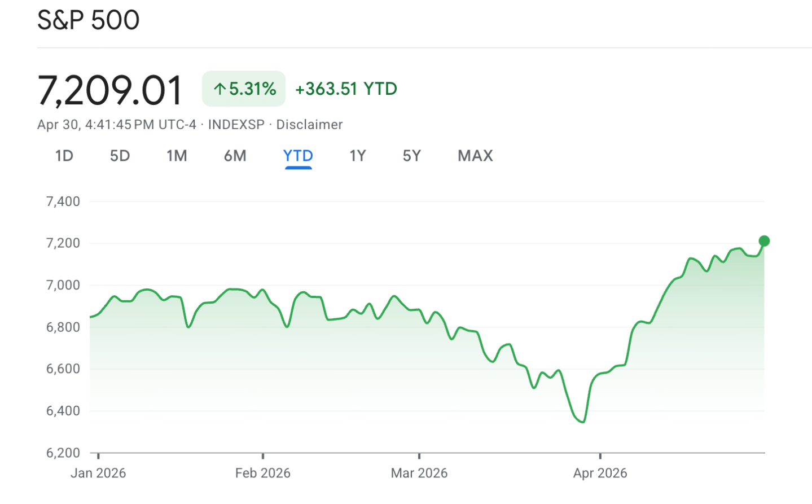Image resolution: width=812 pixels, height=504 pixels.
Task: Click the 7,209.01 index price
Action: [111, 90]
